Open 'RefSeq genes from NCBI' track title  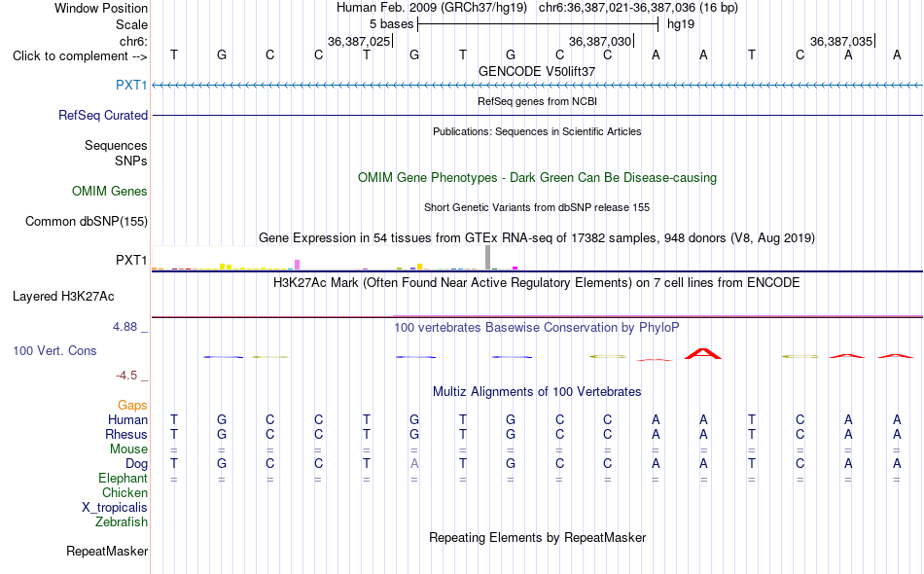[537, 101]
